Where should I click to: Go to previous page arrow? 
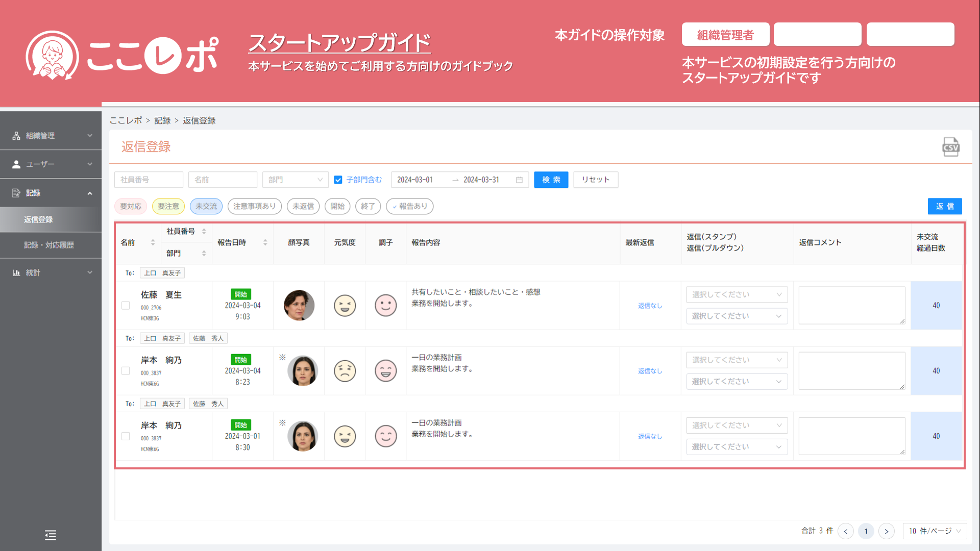coord(846,531)
